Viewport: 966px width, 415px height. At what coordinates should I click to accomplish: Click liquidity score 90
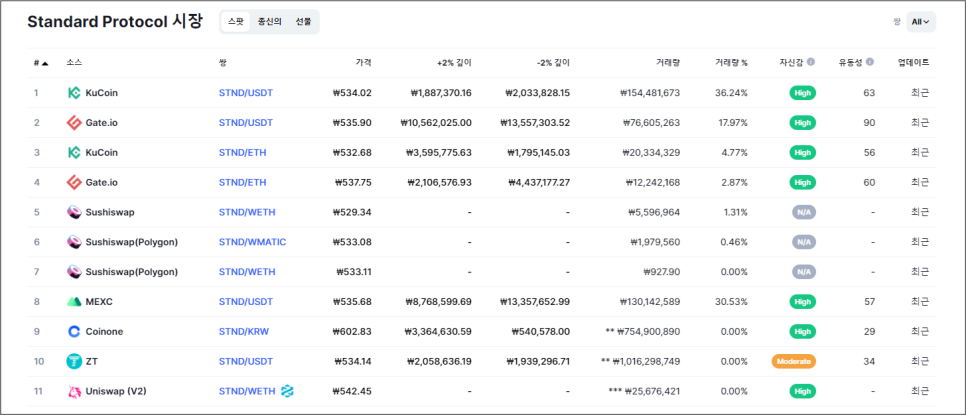coord(869,123)
